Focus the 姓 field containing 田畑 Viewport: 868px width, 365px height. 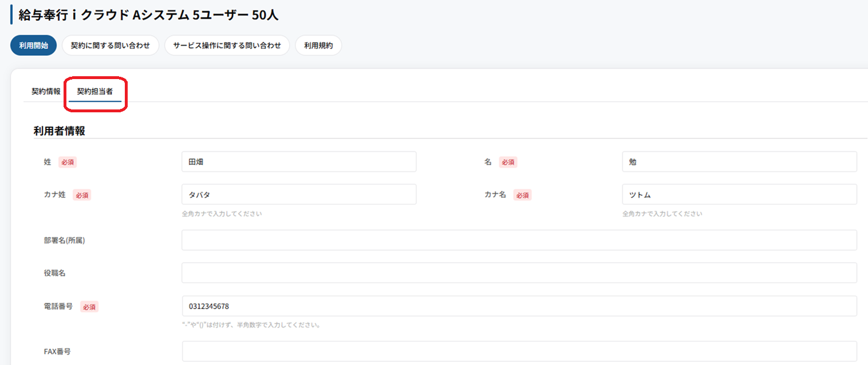(299, 162)
